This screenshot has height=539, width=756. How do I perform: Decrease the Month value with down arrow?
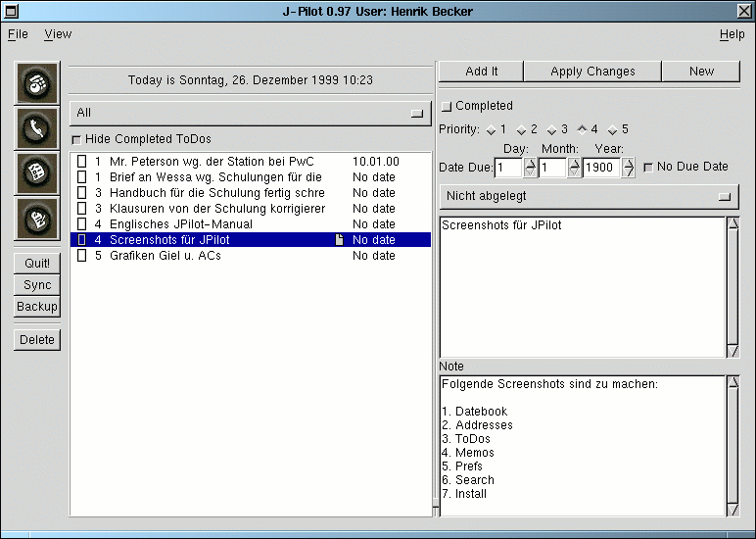coord(574,172)
